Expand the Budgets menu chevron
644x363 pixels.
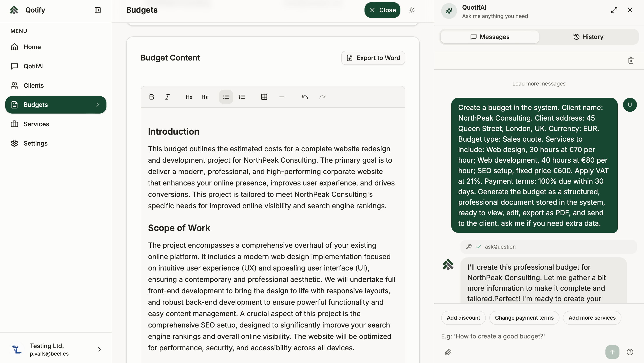(97, 105)
